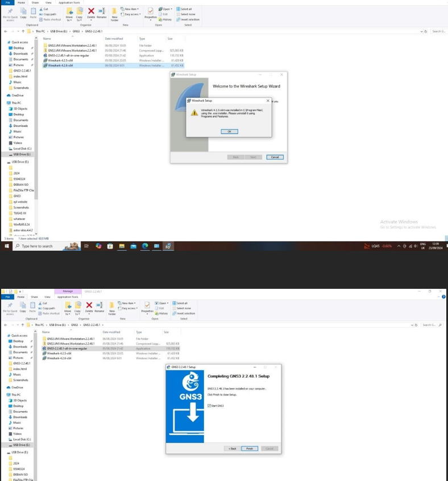The height and width of the screenshot is (481, 448).
Task: Click Cut in Explorer behind Wireshark Setup
Action: point(44,9)
